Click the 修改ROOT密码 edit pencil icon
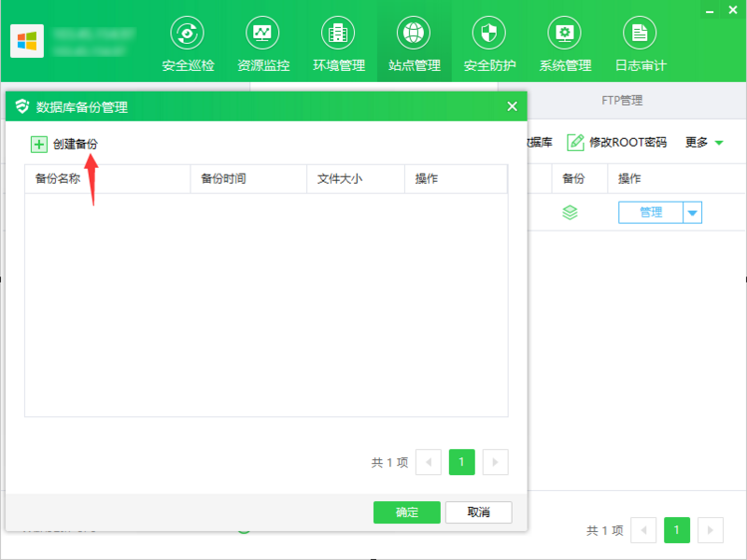Image resolution: width=747 pixels, height=560 pixels. click(x=575, y=143)
